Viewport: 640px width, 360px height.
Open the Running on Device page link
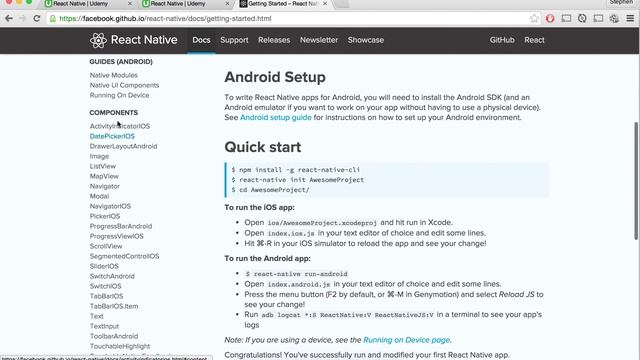click(407, 340)
